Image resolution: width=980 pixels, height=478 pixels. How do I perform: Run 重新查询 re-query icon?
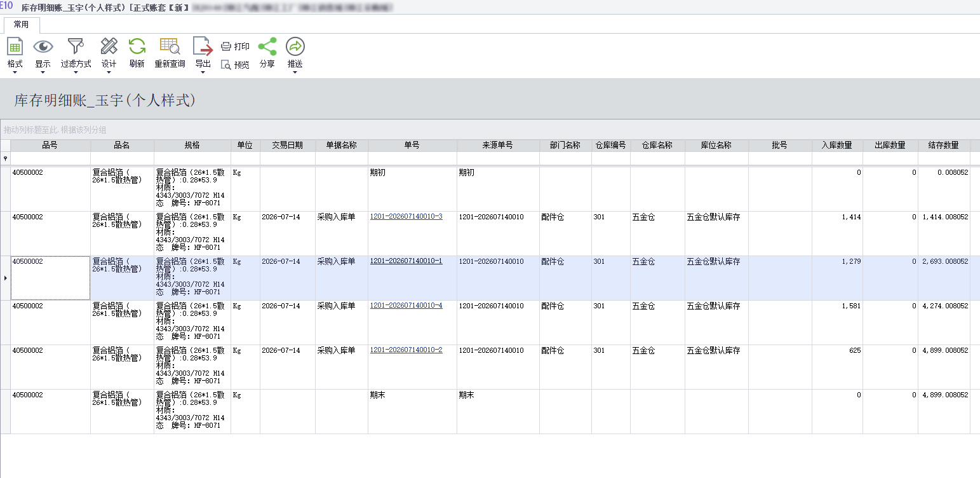[170, 46]
